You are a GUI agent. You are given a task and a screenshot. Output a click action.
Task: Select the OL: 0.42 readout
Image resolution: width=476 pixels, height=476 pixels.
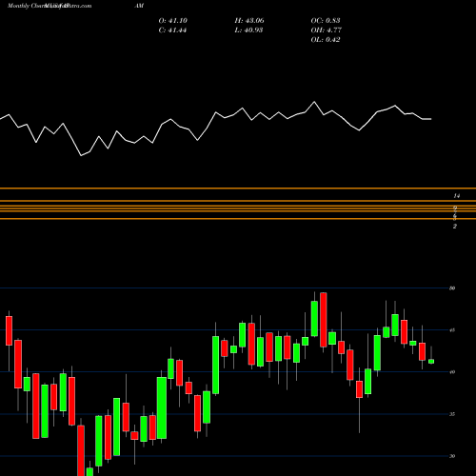coord(326,40)
